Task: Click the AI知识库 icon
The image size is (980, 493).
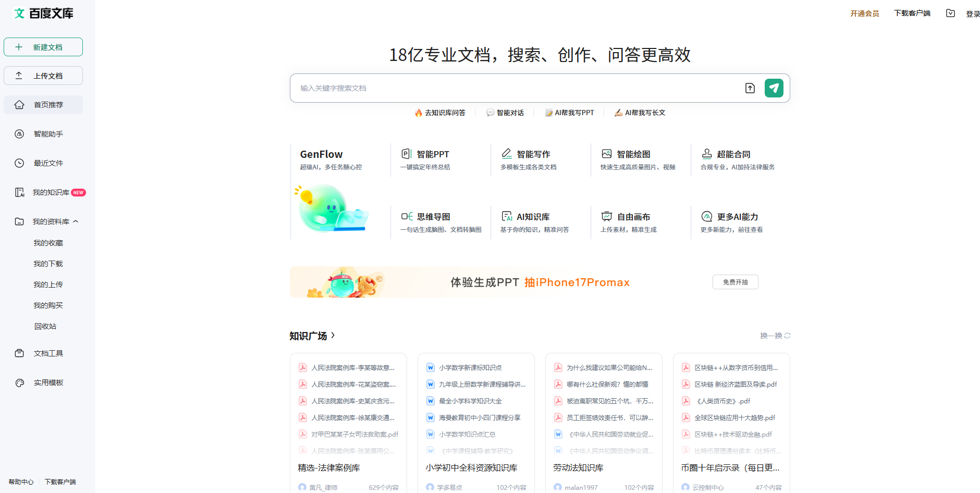Action: [507, 216]
